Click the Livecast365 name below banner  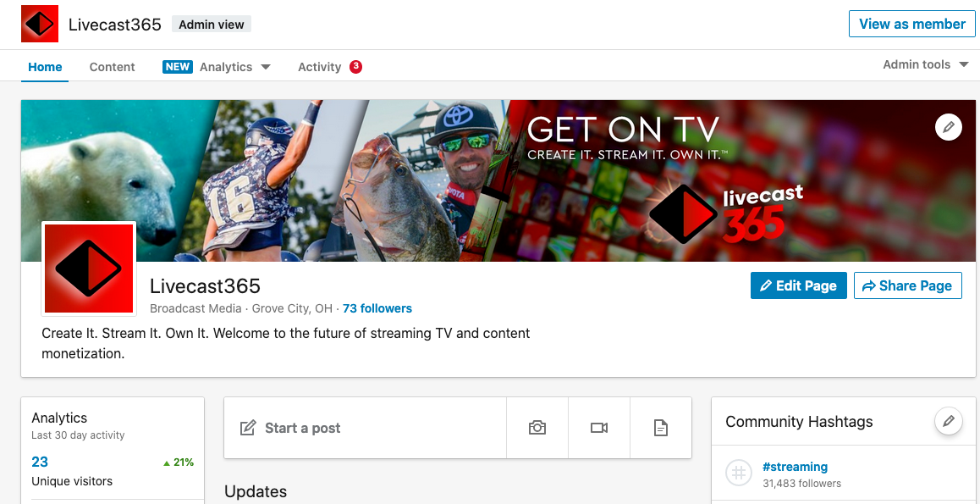click(x=205, y=285)
